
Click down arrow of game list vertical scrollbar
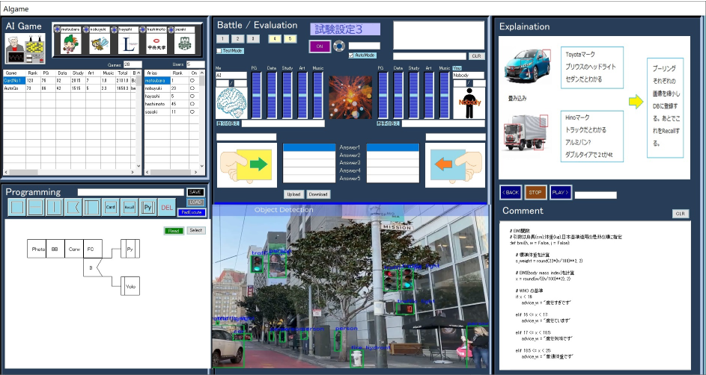click(139, 166)
